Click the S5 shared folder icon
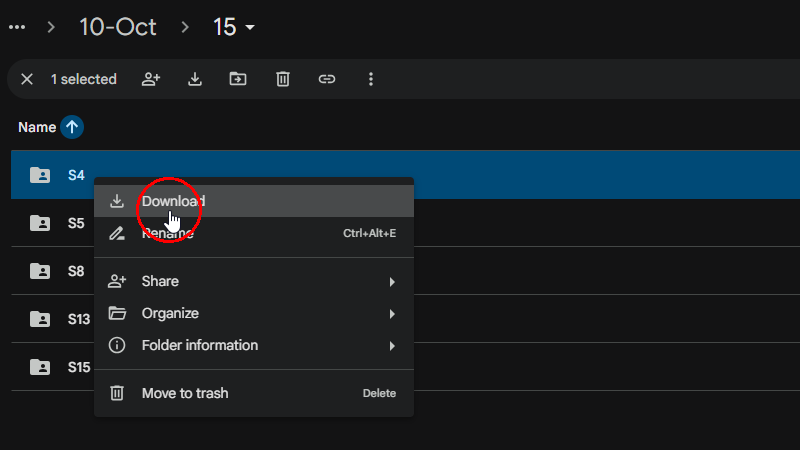This screenshot has height=450, width=800. (40, 223)
